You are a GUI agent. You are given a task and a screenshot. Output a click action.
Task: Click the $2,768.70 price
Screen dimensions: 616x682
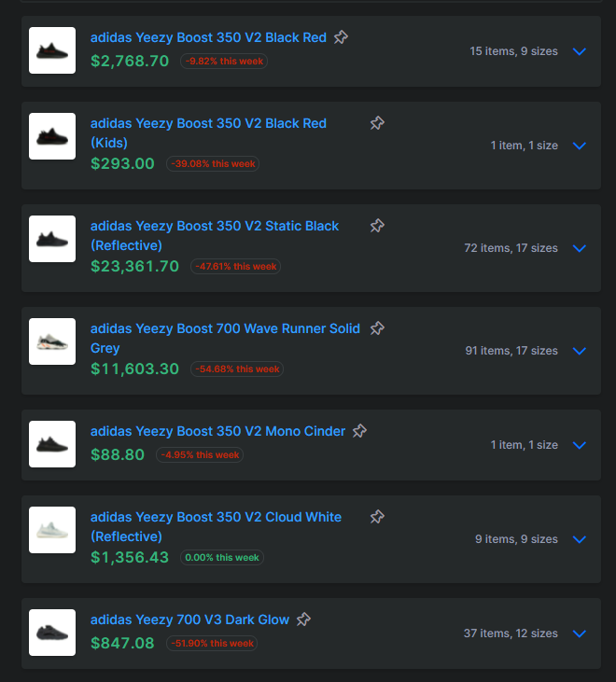(130, 62)
